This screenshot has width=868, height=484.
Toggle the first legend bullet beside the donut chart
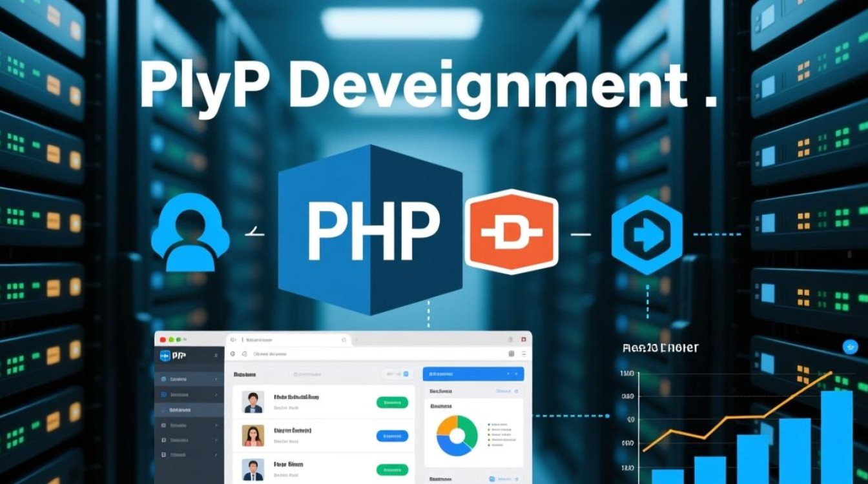(489, 423)
